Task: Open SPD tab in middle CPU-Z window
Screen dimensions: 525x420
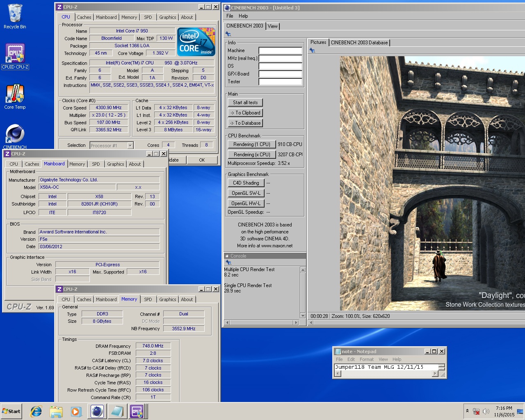Action: [96, 164]
